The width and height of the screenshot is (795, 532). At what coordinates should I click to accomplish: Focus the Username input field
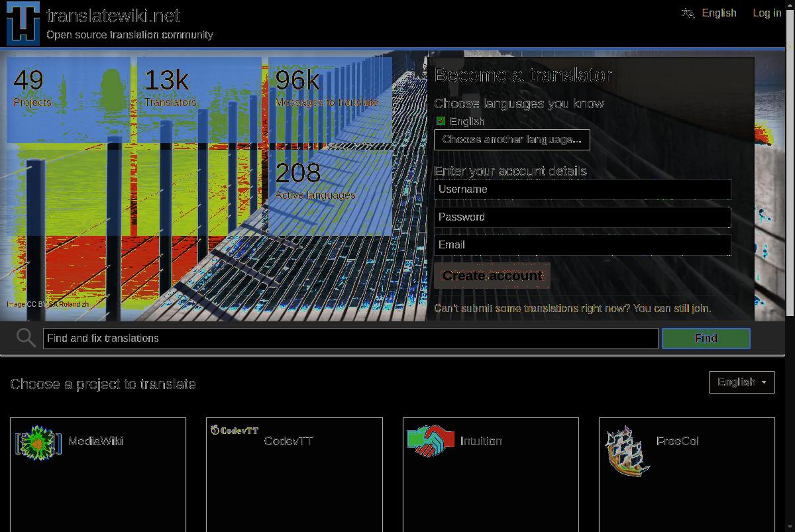click(x=582, y=189)
